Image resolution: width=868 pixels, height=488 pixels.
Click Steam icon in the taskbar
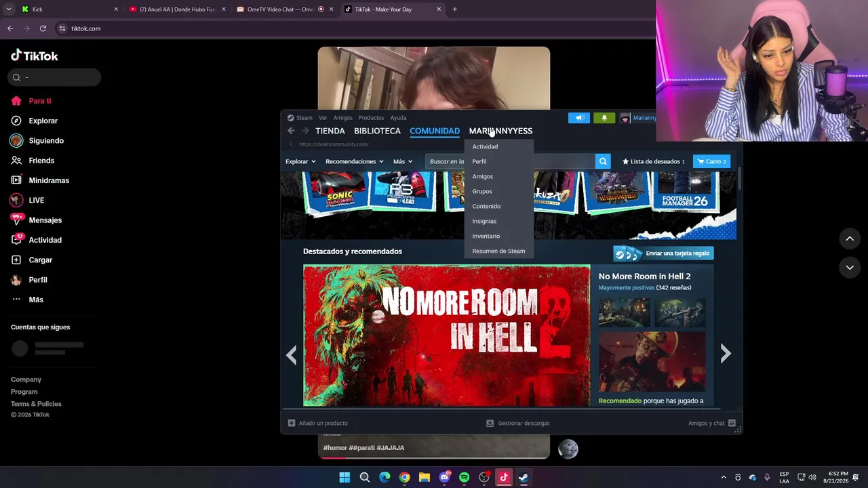click(524, 477)
